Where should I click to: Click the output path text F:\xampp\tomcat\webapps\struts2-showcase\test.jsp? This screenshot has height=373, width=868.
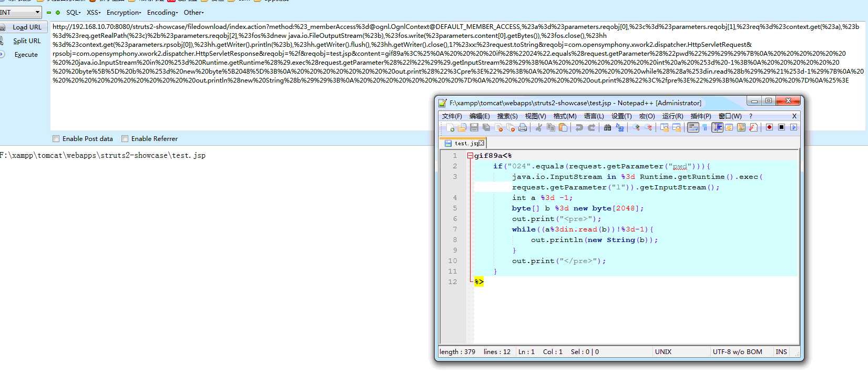point(103,156)
